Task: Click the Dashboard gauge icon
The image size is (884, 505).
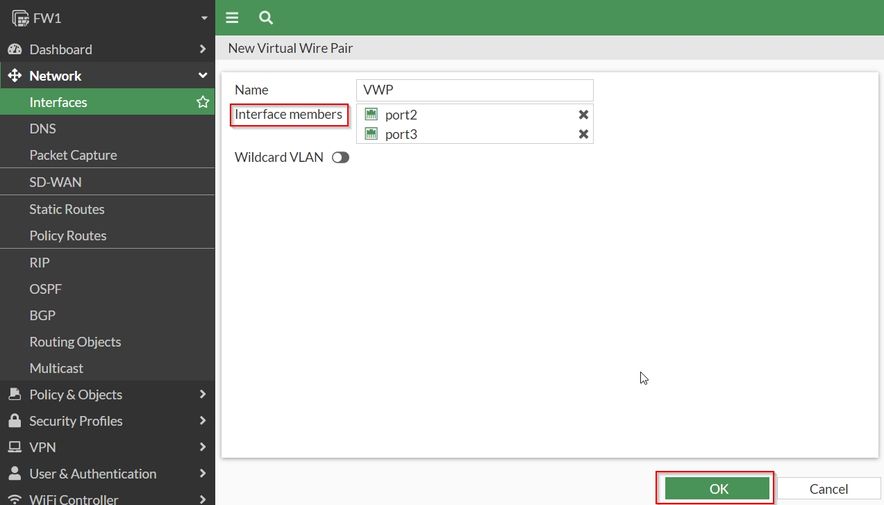Action: tap(15, 49)
